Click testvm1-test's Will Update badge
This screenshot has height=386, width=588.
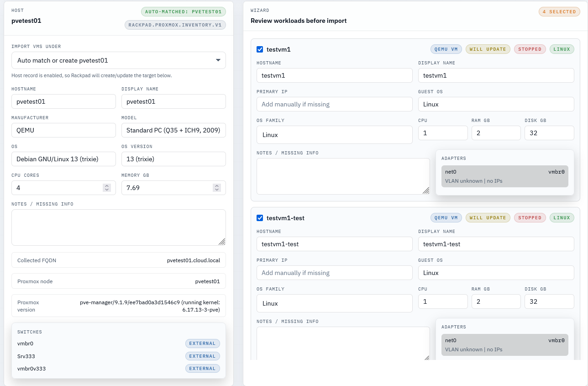(488, 218)
